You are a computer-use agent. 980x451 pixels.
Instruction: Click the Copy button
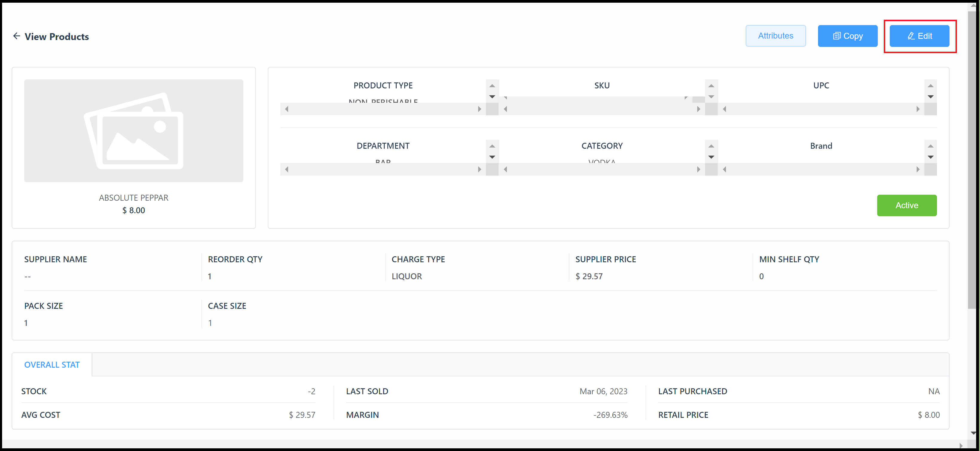(x=847, y=36)
